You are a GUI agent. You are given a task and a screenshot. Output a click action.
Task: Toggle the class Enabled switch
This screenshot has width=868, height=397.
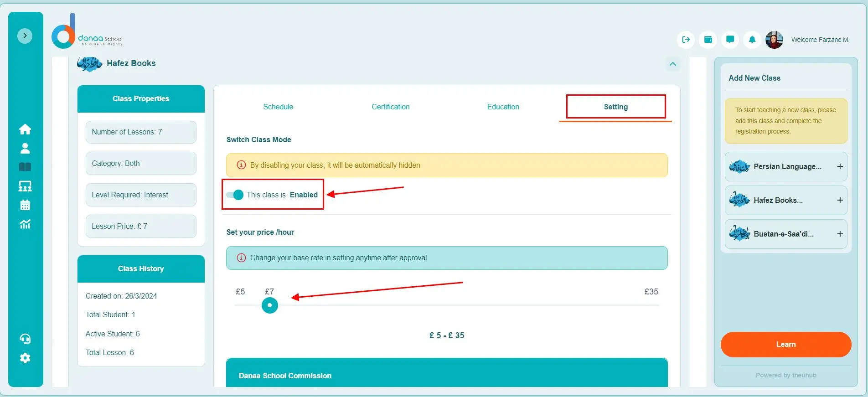pos(235,195)
